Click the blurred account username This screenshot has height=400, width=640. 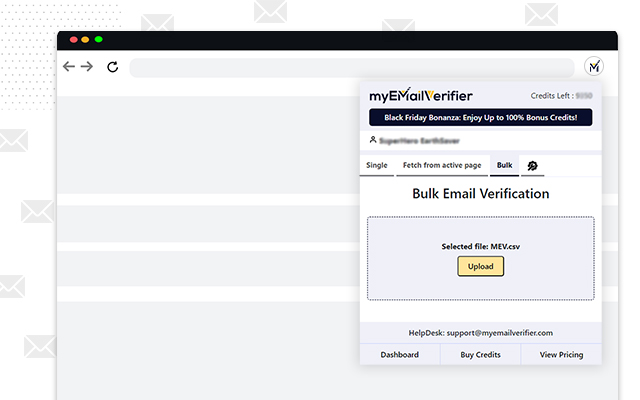tap(419, 141)
